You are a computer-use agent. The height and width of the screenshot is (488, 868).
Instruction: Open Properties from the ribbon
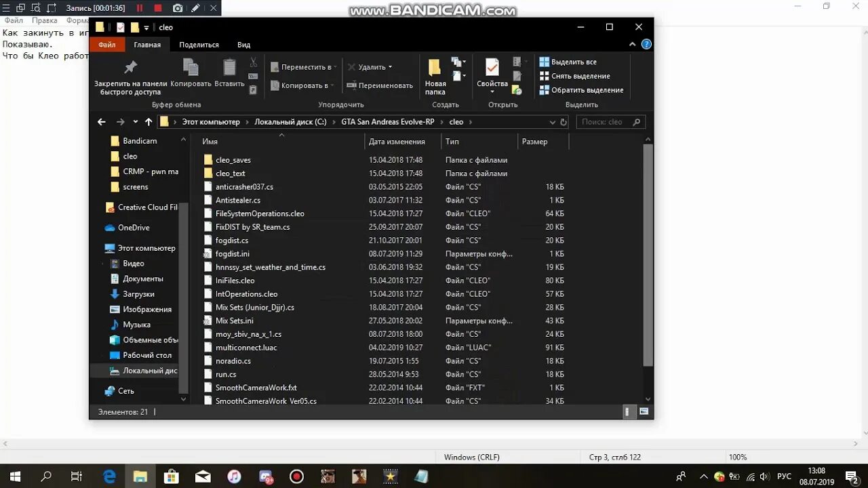click(x=492, y=77)
